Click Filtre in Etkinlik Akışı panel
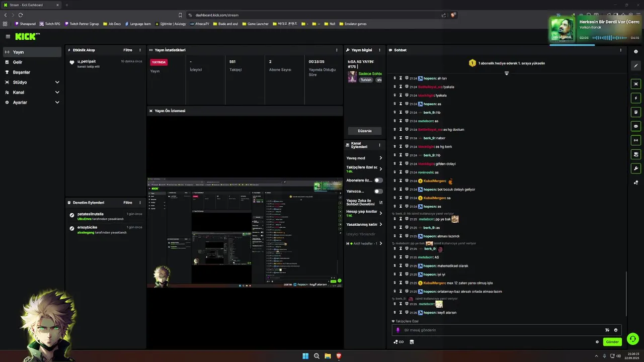The image size is (644, 362). click(x=128, y=50)
